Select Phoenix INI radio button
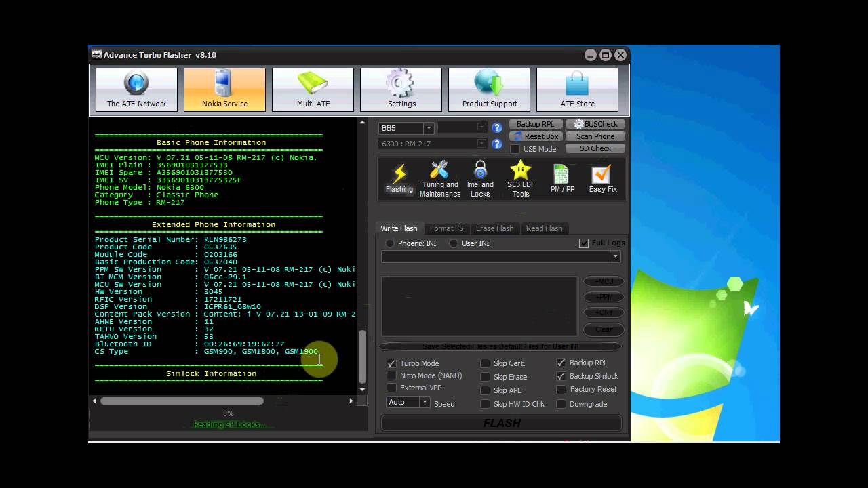This screenshot has width=868, height=488. point(390,243)
